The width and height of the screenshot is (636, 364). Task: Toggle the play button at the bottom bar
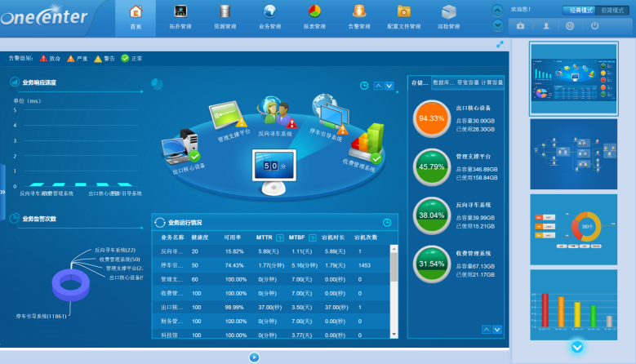[x=254, y=357]
